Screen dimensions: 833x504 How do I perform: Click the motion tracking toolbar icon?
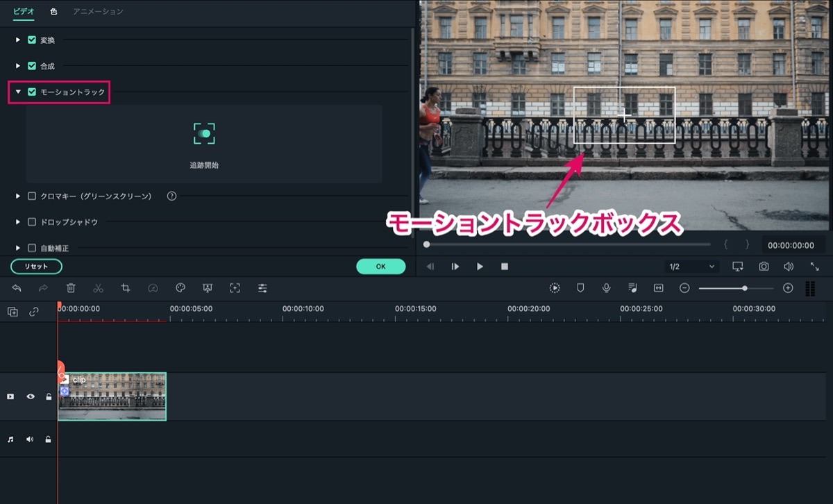[235, 288]
